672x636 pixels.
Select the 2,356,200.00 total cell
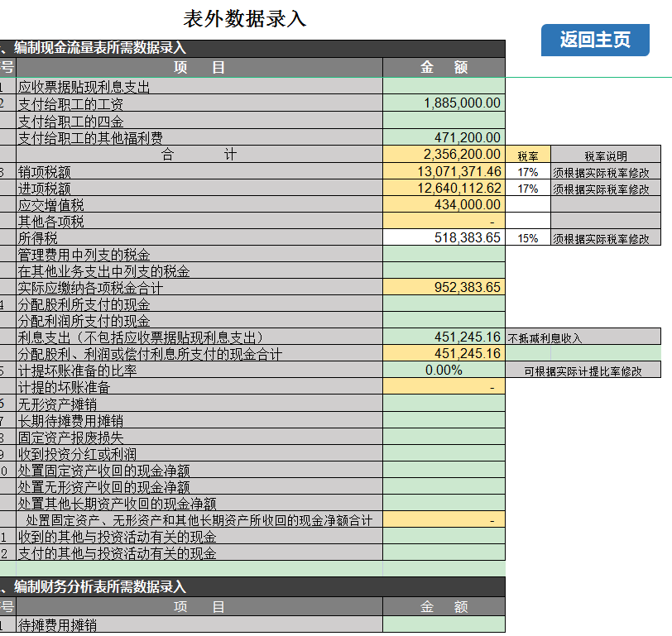tap(444, 154)
